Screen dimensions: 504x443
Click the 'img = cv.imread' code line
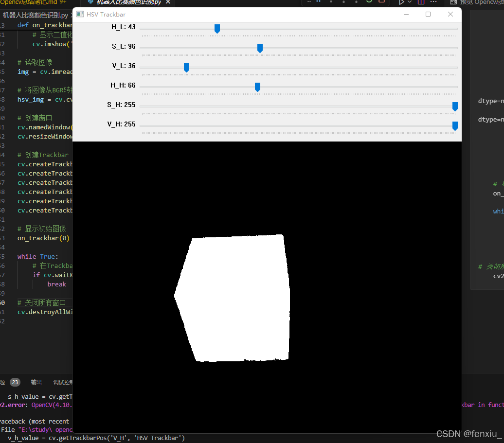[x=45, y=71]
